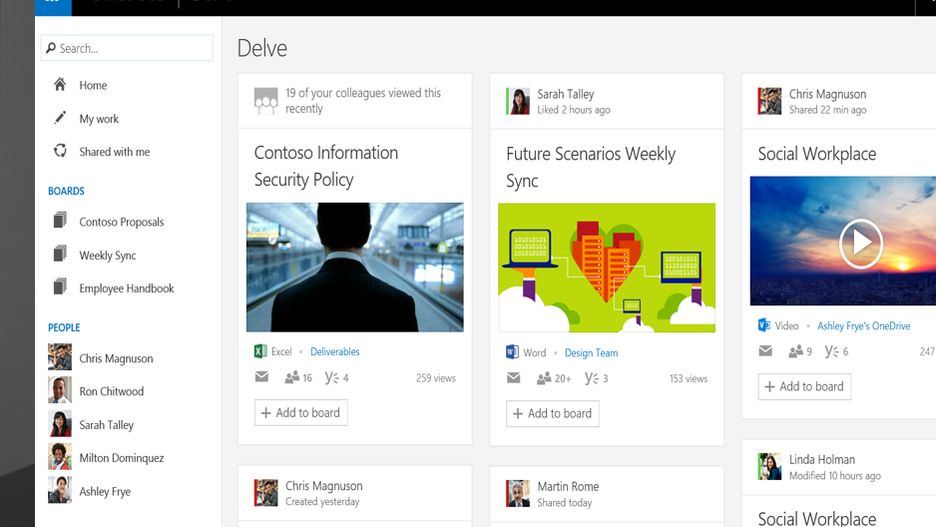Open Ashley Frye's OneDrive link
Image resolution: width=936 pixels, height=527 pixels.
coord(864,326)
